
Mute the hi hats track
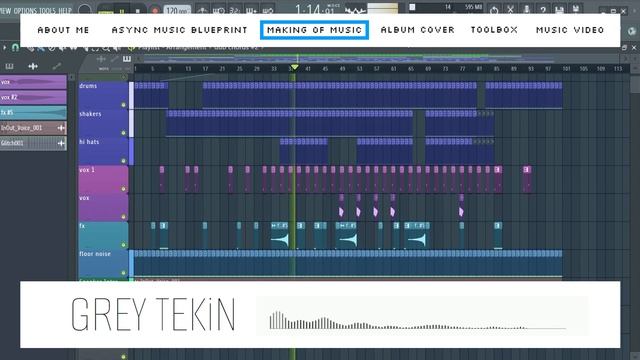pos(123,161)
